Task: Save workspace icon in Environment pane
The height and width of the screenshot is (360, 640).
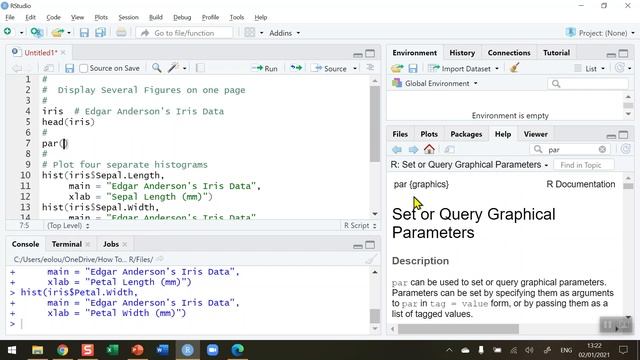Action: tap(413, 68)
